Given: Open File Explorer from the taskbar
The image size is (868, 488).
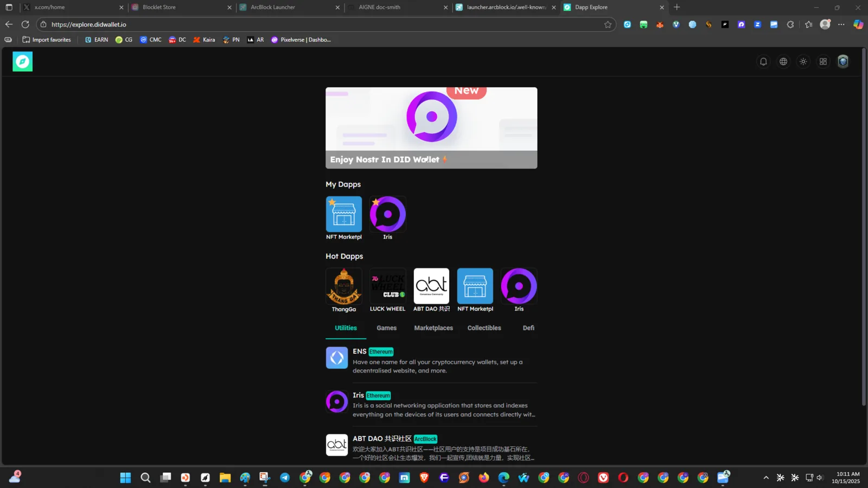Looking at the screenshot, I should tap(225, 478).
